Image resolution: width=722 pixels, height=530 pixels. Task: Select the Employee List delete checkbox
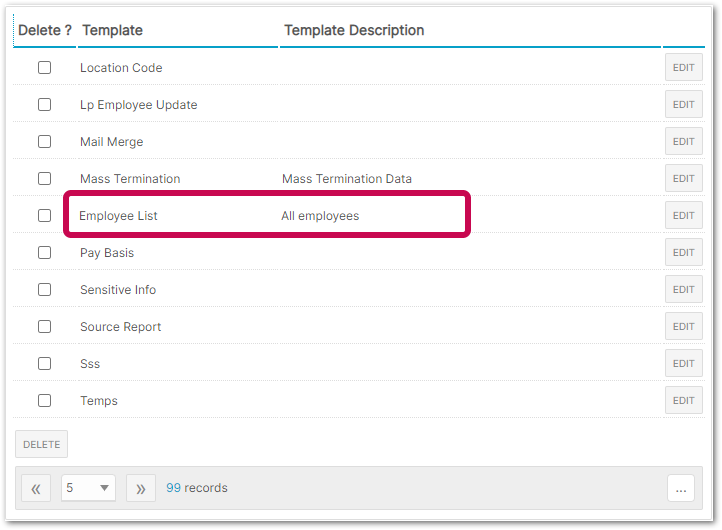click(x=45, y=216)
